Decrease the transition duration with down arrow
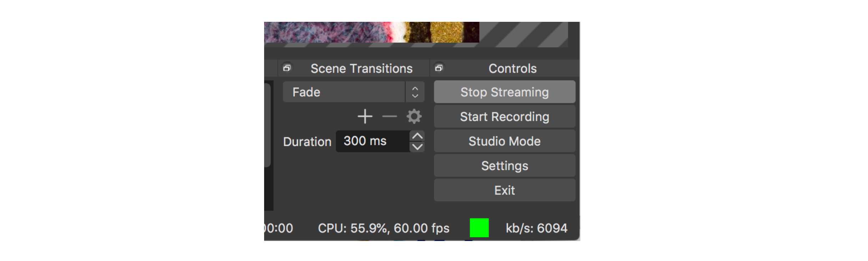The image size is (868, 261). [x=417, y=147]
